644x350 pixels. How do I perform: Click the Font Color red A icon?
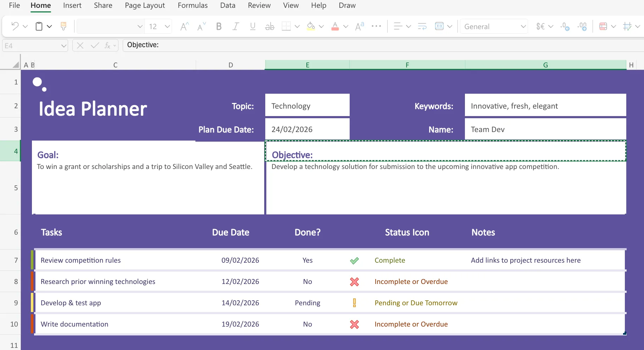click(x=335, y=26)
